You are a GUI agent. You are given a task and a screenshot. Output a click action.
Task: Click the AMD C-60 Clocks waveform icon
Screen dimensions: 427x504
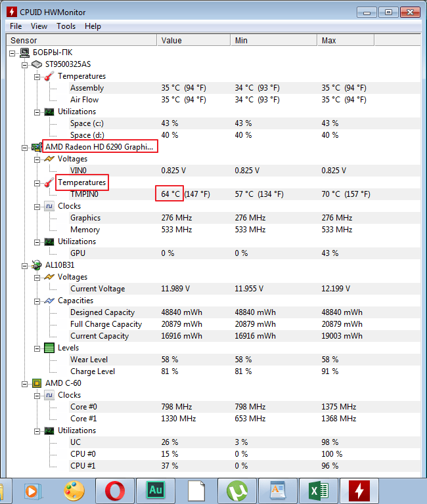(49, 395)
